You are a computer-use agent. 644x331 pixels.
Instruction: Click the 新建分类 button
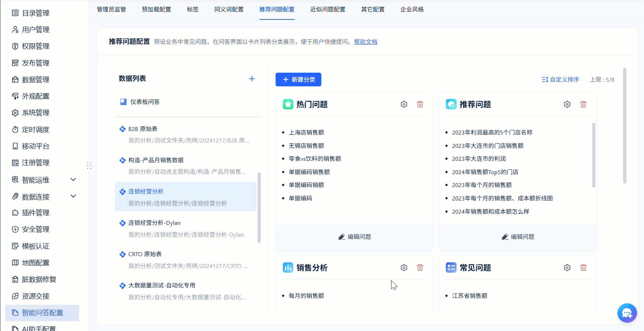coord(298,80)
